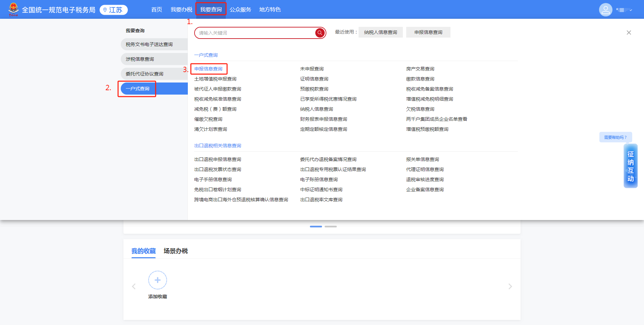Click the second carousel page indicator
The width and height of the screenshot is (644, 325).
[x=330, y=227]
